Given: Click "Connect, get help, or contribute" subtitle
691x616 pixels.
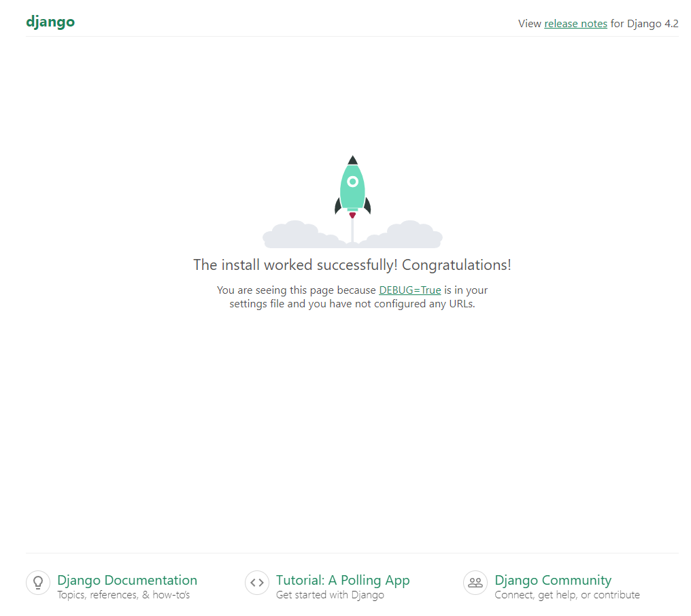Looking at the screenshot, I should click(x=567, y=595).
